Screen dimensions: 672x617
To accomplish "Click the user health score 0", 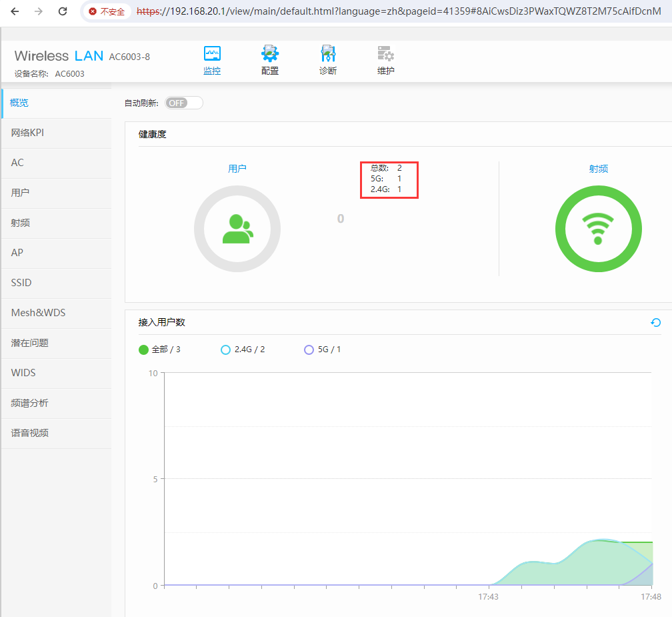I will (x=340, y=219).
